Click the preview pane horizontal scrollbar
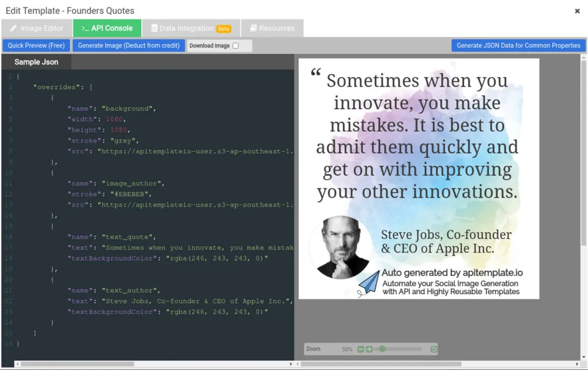588x370 pixels. coord(381,364)
